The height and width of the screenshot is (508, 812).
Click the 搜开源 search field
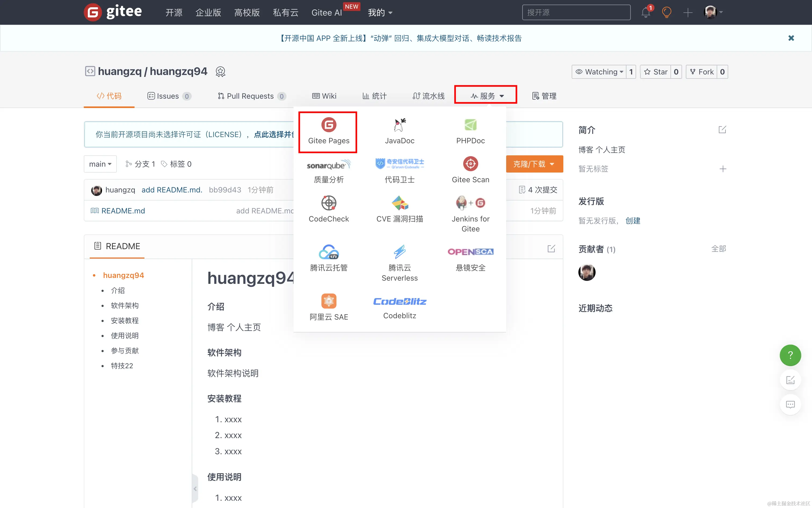coord(576,12)
